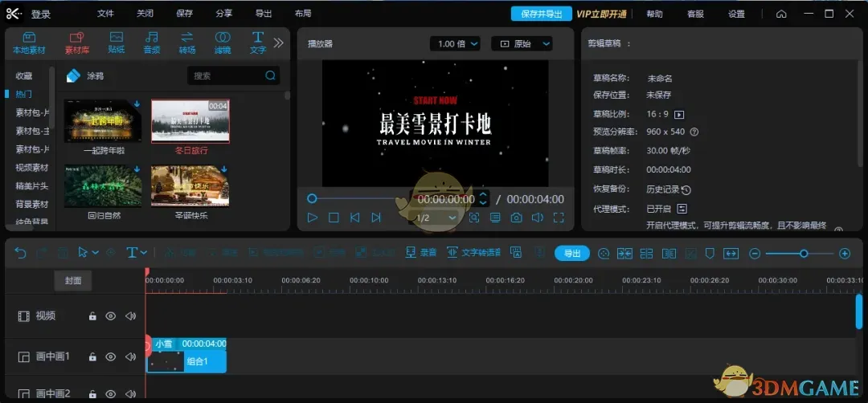Jump to next frame in player
This screenshot has height=403, width=868.
coord(376,218)
